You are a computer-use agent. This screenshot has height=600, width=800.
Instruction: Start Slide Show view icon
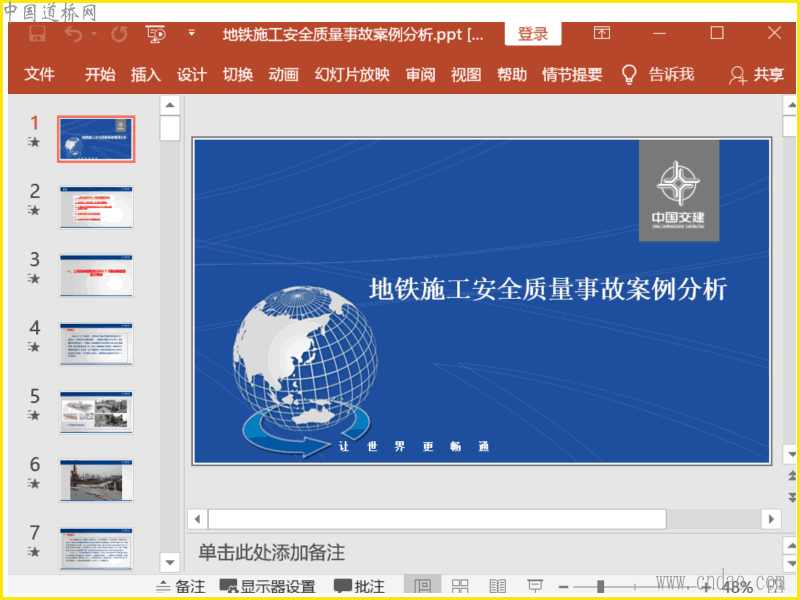point(535,587)
